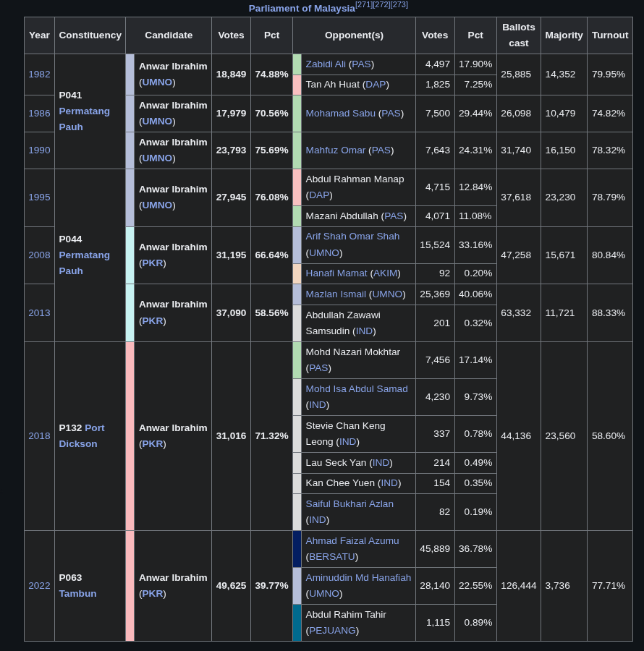Open citation 272 in the table caption
Screen dimensions: 644x651
pos(381,4)
